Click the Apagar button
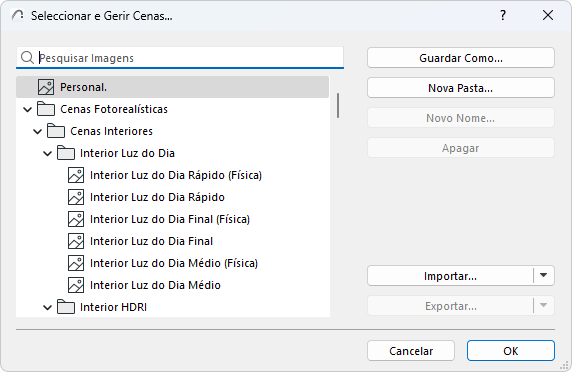Screen dimensions: 572x372 [461, 148]
